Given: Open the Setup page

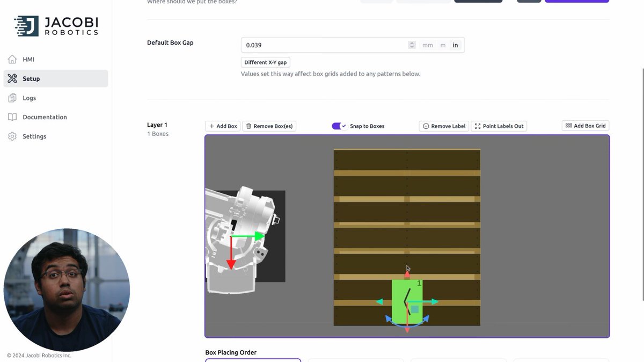Looking at the screenshot, I should point(56,78).
